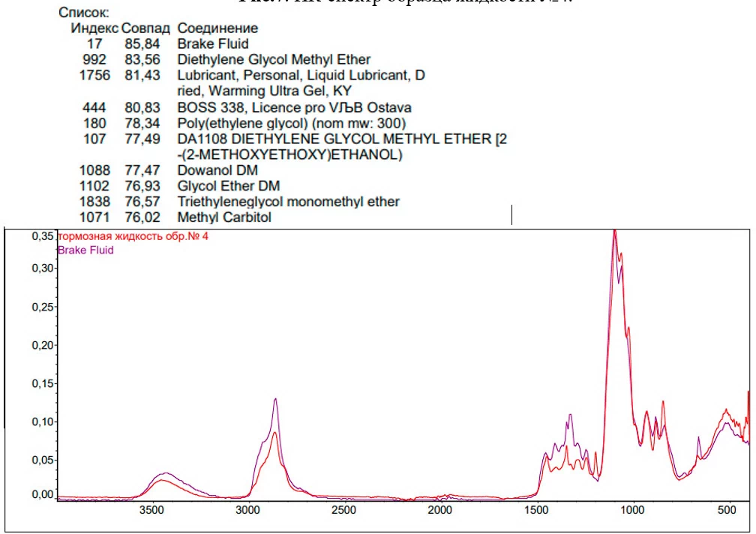This screenshot has width=756, height=534.
Task: Click the Соединение column header
Action: point(217,28)
